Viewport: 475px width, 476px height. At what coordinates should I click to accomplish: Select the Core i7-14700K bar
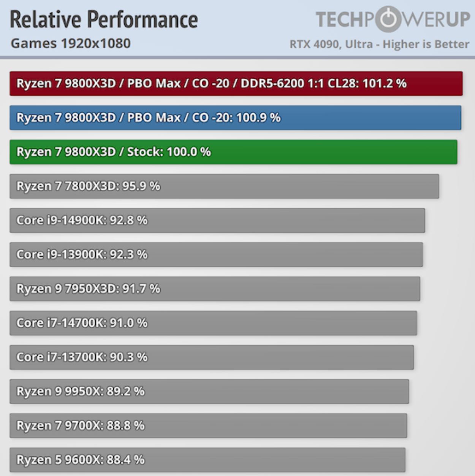(x=213, y=323)
